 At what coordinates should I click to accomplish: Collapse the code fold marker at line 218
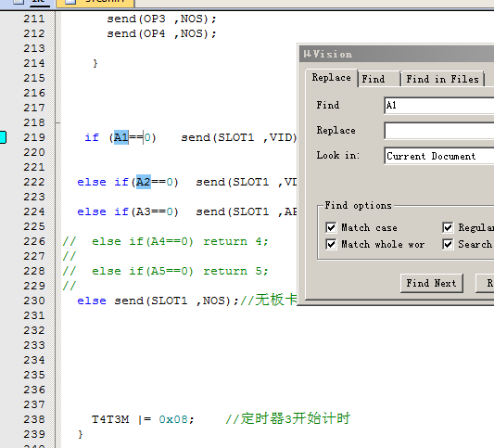[x=58, y=122]
